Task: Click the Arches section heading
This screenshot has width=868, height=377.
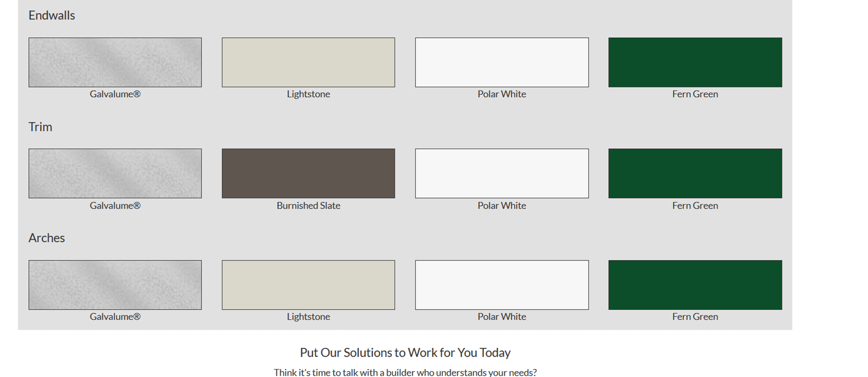Action: (x=47, y=238)
